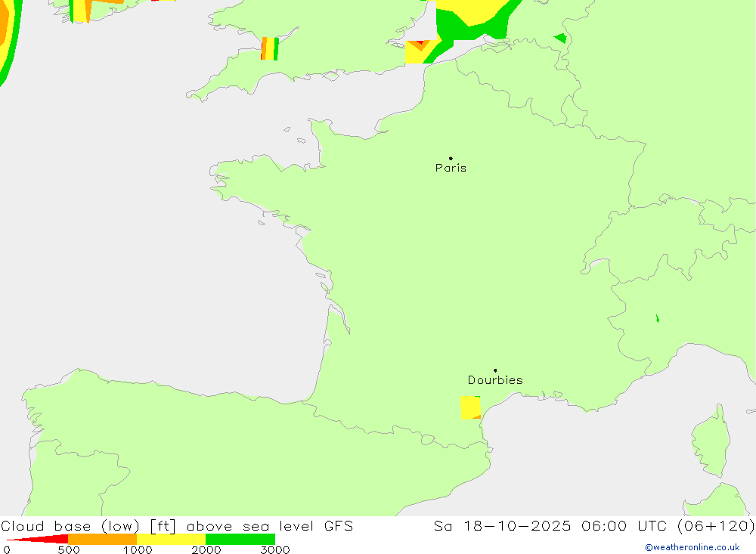The image size is (756, 554).
Task: Pick the green 2000–3000 legend segment
Action: tap(240, 539)
